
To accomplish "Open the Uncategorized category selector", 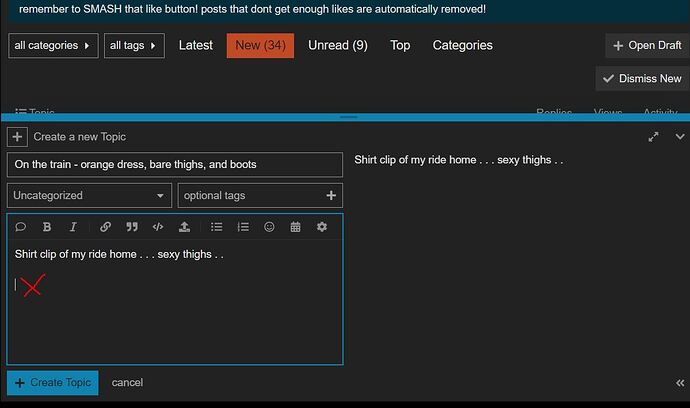I will click(89, 195).
